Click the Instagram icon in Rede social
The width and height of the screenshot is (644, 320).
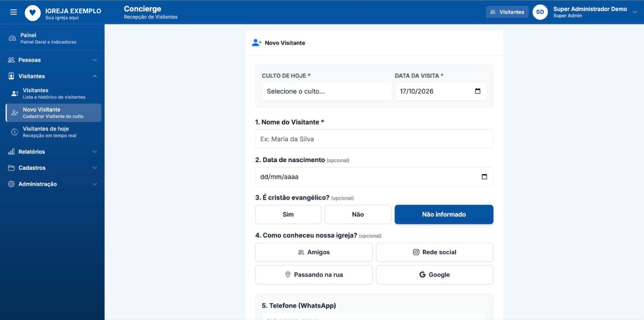tap(416, 252)
